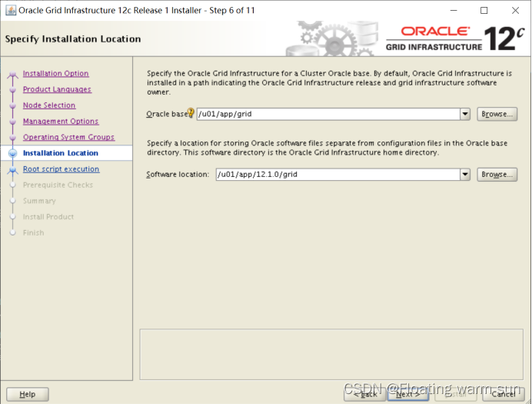The image size is (532, 404).
Task: Click the Back button
Action: [x=364, y=394]
